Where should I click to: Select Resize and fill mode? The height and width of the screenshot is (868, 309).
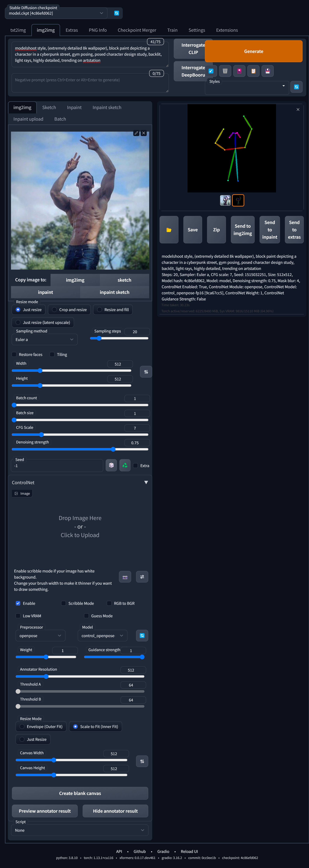(x=113, y=310)
